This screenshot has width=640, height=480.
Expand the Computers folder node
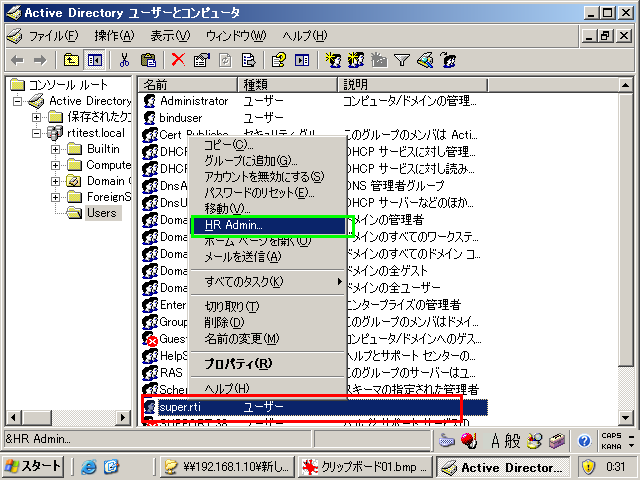(56, 165)
